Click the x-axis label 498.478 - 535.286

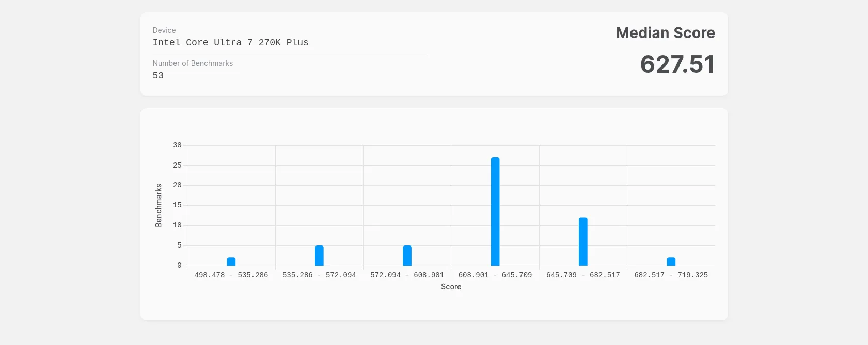(231, 275)
